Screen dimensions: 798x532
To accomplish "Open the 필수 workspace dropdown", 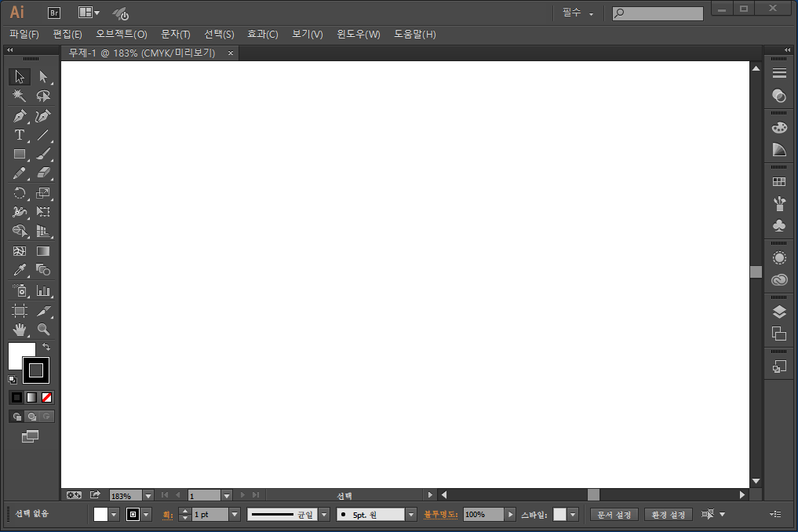I will (x=578, y=13).
